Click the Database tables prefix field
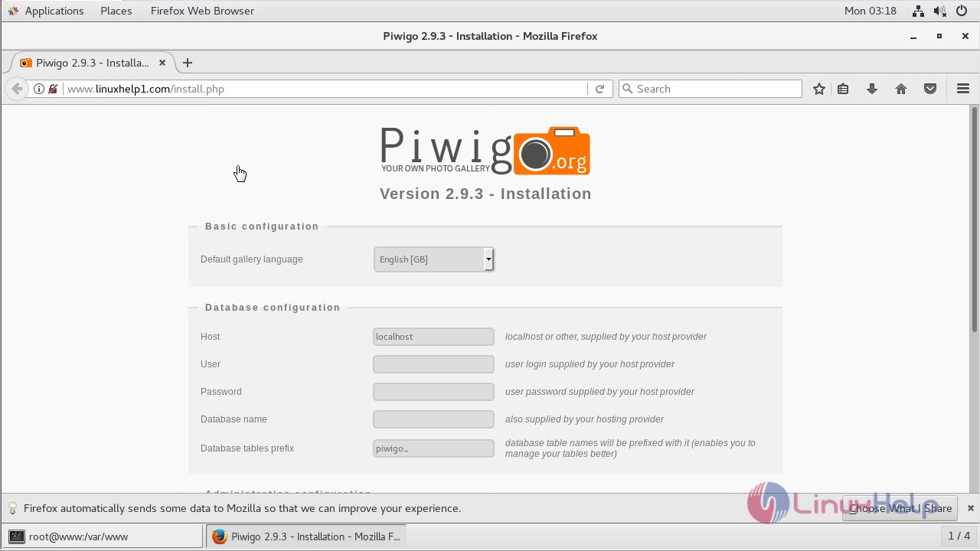The height and width of the screenshot is (551, 980). pos(433,448)
